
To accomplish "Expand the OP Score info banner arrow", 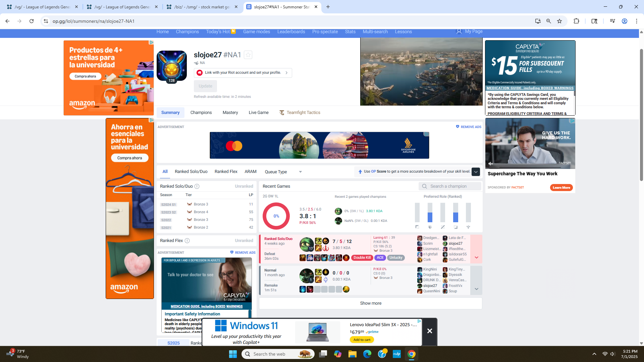I will click(476, 172).
